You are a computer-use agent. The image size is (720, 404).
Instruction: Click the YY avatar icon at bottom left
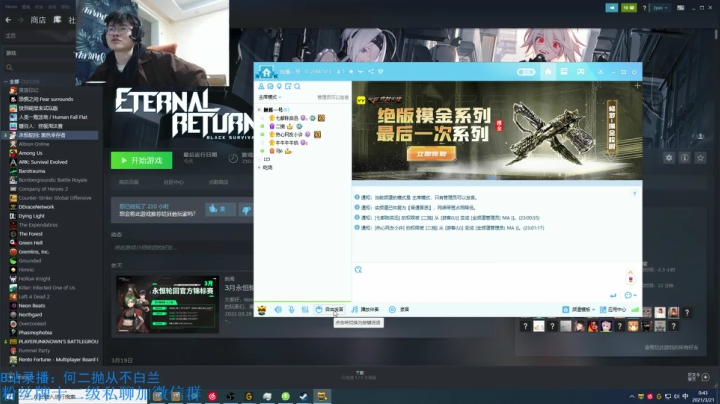click(262, 310)
